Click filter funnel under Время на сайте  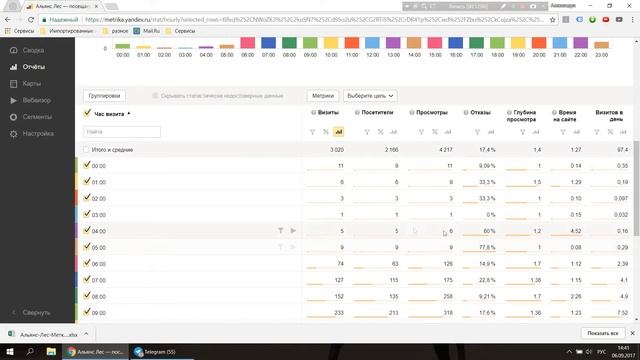pos(563,132)
